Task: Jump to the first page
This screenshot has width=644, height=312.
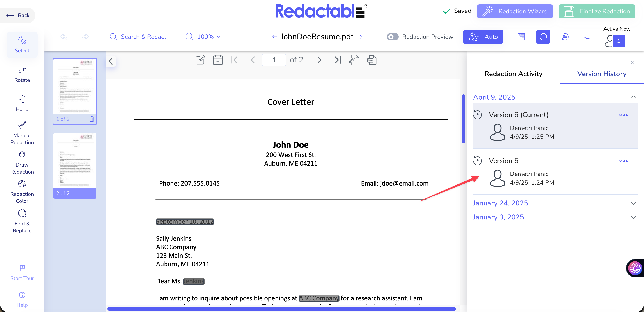Action: 235,60
